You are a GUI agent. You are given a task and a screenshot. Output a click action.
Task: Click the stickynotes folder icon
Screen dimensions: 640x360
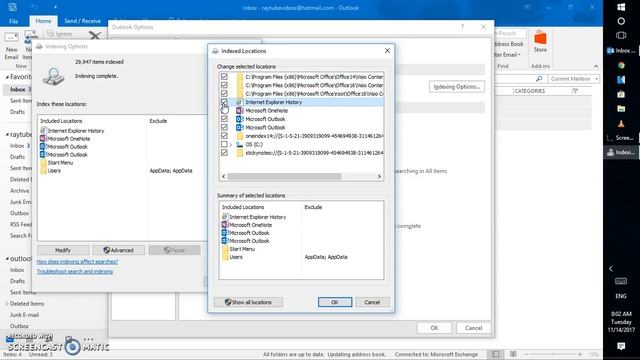click(x=239, y=153)
